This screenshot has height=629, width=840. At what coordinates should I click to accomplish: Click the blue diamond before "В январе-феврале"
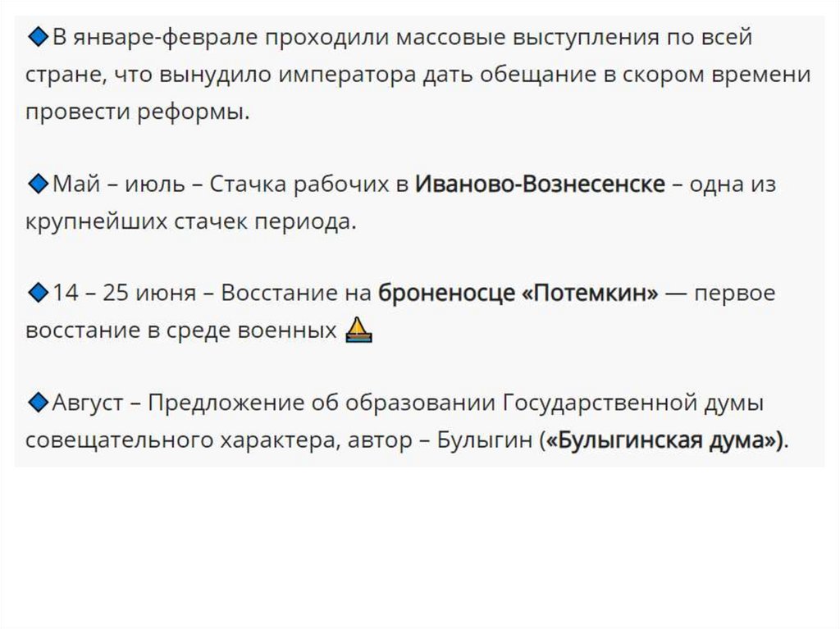point(38,36)
